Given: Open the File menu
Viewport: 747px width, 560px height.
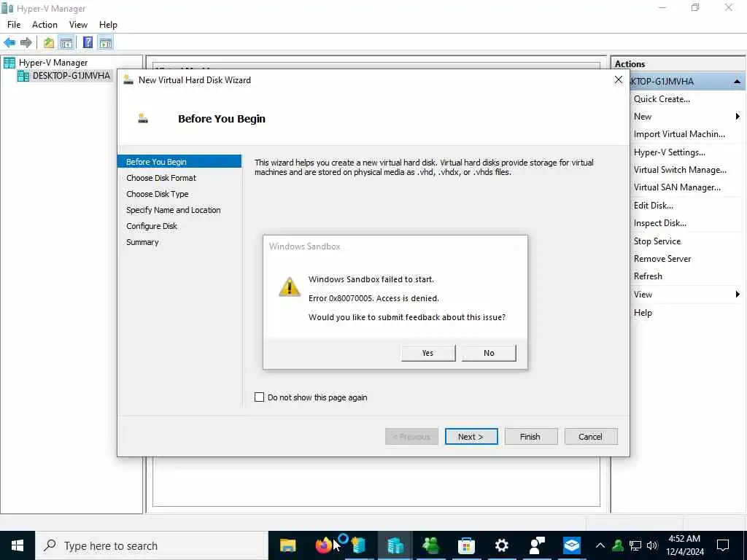Looking at the screenshot, I should (14, 25).
